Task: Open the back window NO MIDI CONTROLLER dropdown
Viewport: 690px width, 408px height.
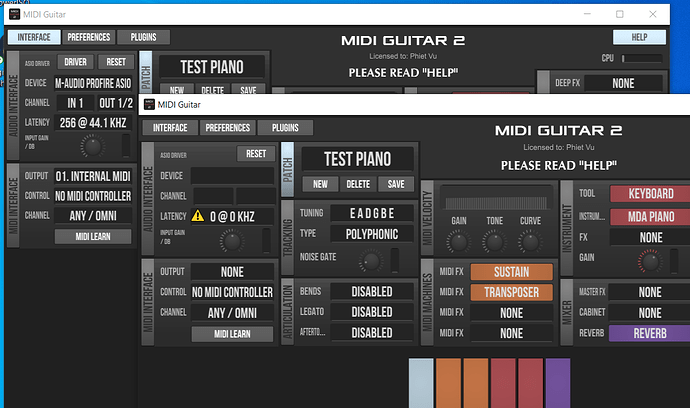Action: [x=93, y=196]
